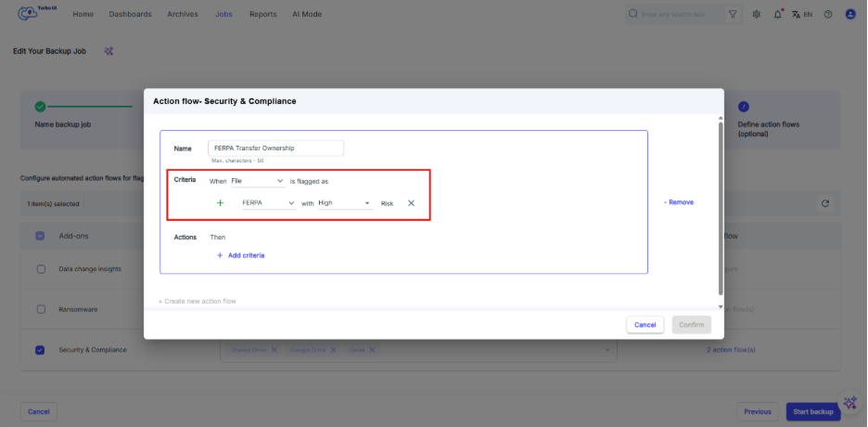Click the refresh icon above the table
Image resolution: width=868 pixels, height=427 pixels.
pos(824,203)
